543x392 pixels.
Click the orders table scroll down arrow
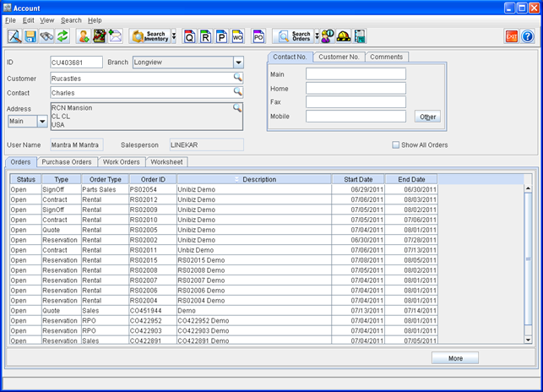[528, 340]
